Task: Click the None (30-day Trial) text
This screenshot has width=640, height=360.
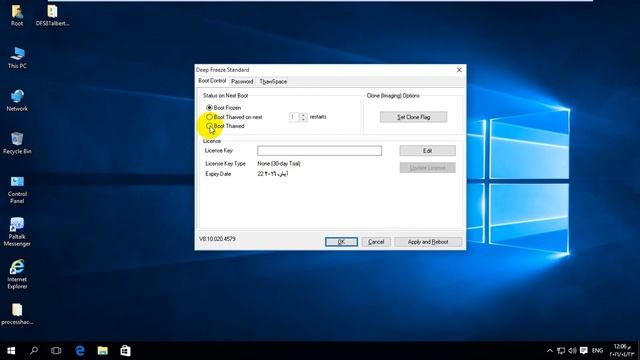Action: 279,163
